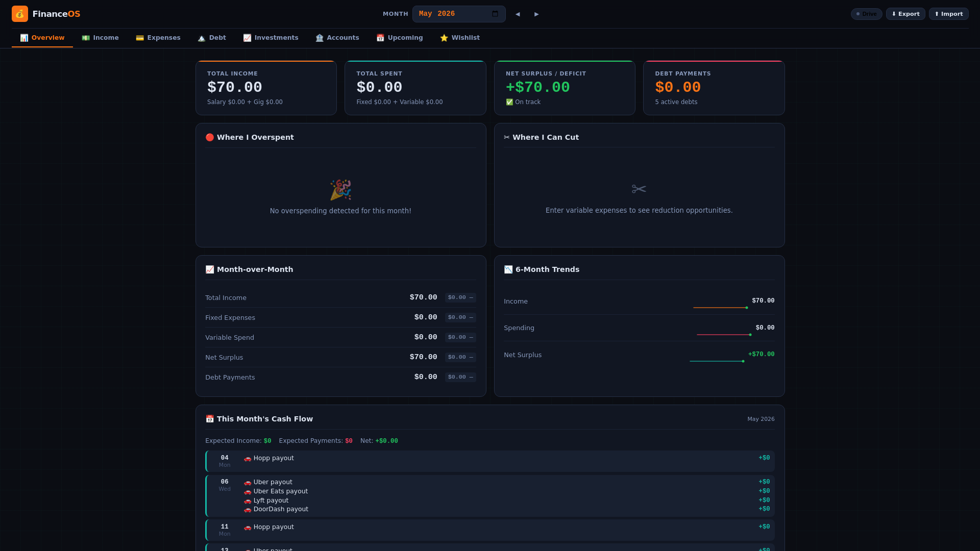
Task: Click the 6-Month Trends chart icon
Action: (x=508, y=269)
